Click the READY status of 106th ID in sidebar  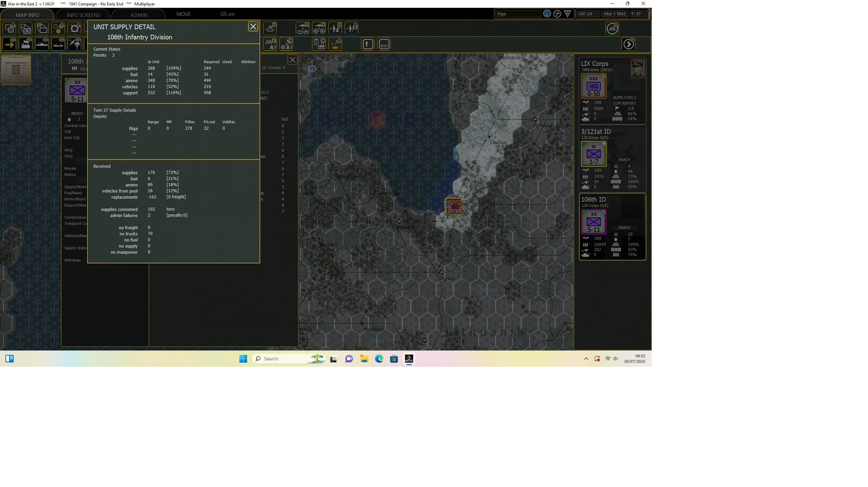tap(624, 228)
